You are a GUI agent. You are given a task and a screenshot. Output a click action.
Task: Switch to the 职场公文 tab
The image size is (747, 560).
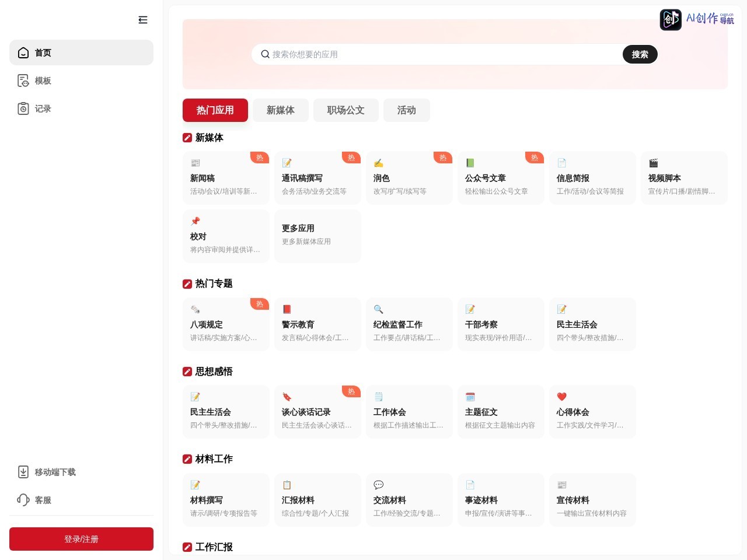[346, 110]
